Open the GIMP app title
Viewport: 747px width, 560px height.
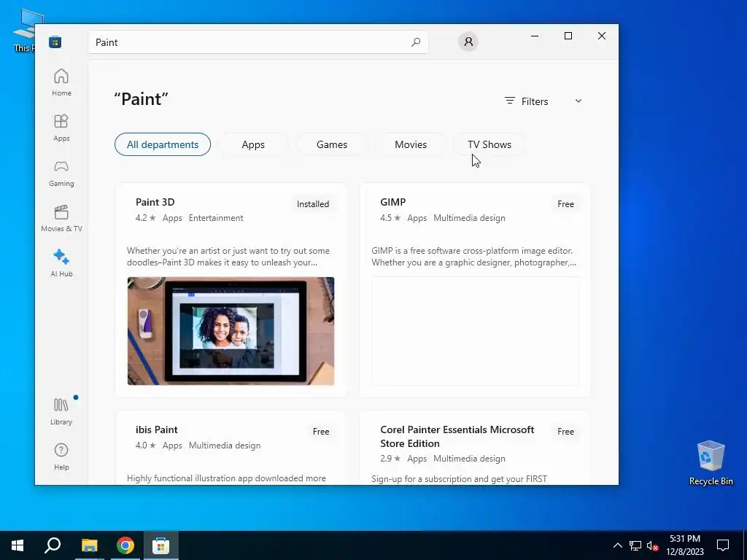click(393, 202)
